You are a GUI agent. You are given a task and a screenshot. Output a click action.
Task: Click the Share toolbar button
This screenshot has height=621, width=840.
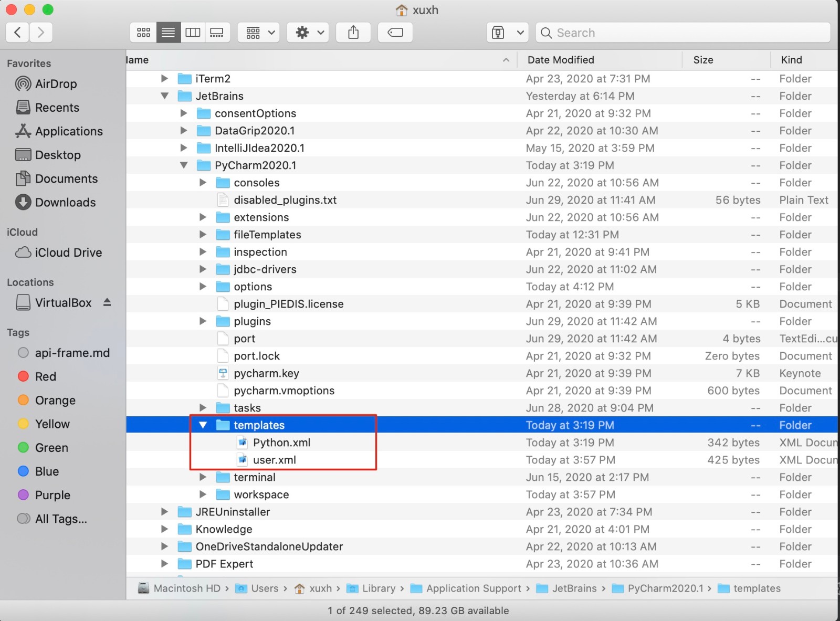tap(353, 33)
